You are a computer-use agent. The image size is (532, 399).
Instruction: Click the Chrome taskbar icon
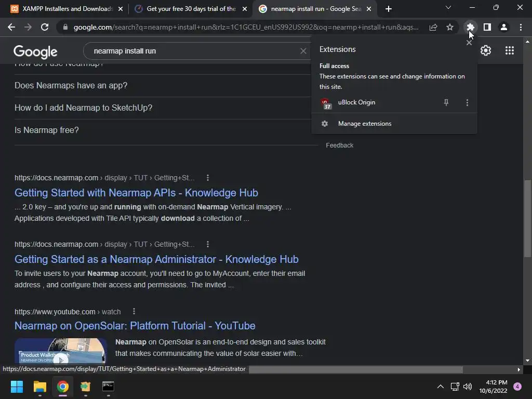(63, 387)
